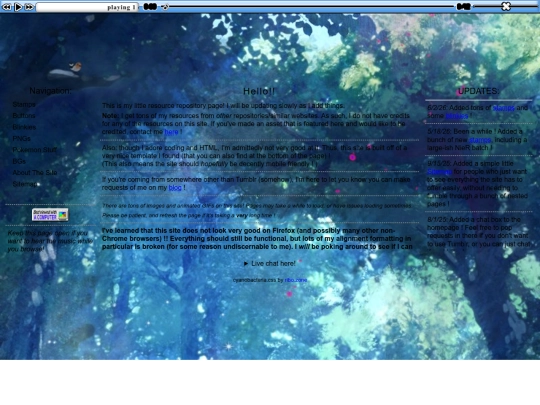Open Pokemon Stuff in the navigation
The height and width of the screenshot is (405, 540).
(34, 150)
